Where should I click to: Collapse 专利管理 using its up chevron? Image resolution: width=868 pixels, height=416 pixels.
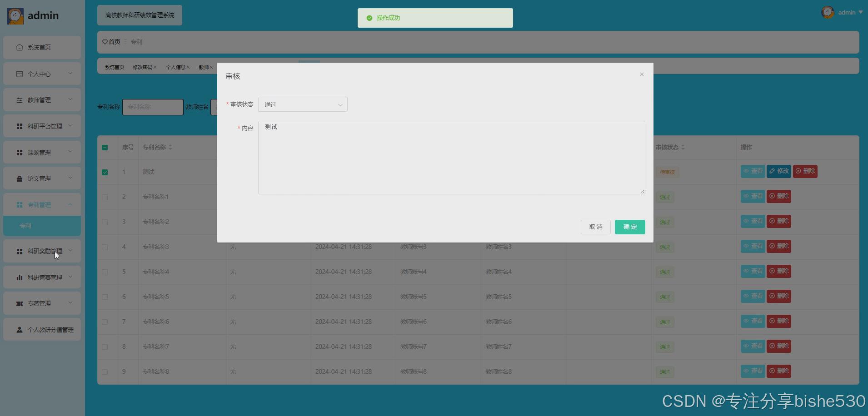coord(70,204)
